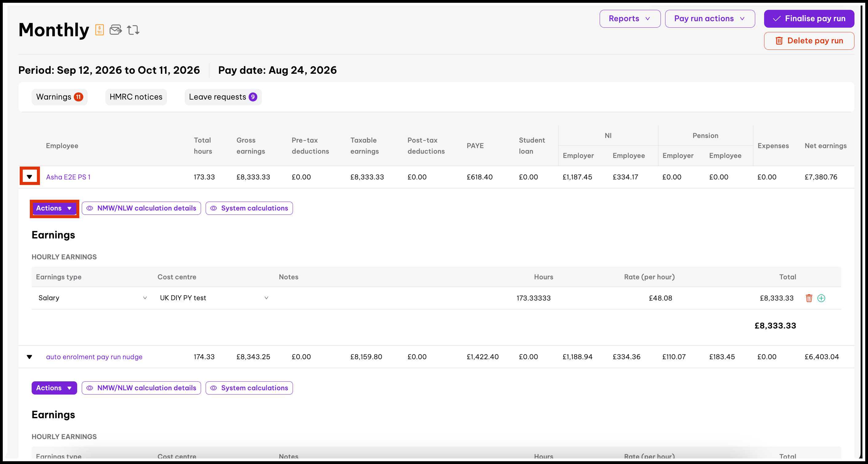The width and height of the screenshot is (868, 464).
Task: Click the orange payslip icon beside Monthly
Action: coord(99,29)
